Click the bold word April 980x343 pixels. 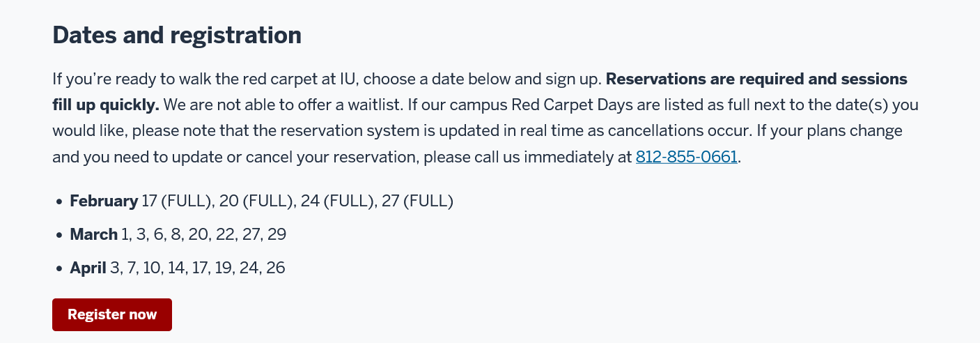88,268
